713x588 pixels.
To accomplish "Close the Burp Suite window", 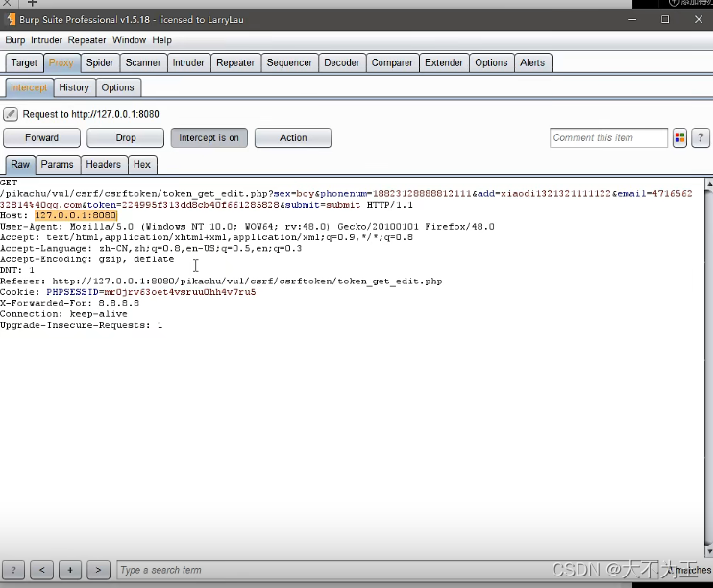I will pyautogui.click(x=699, y=19).
